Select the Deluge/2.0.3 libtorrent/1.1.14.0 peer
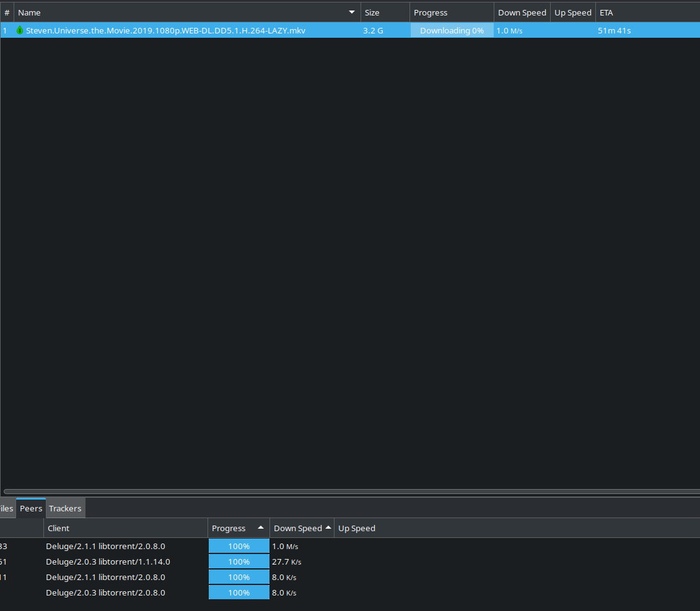The width and height of the screenshot is (700, 611). click(108, 561)
